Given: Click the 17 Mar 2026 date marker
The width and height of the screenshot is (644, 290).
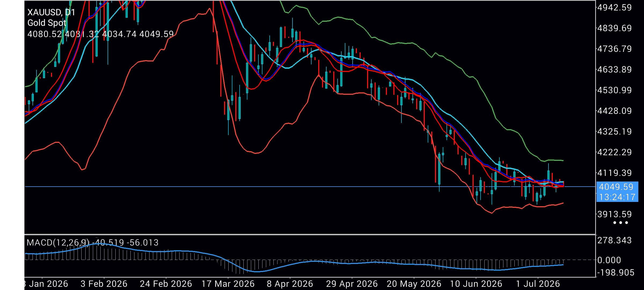Looking at the screenshot, I should coord(228,284).
